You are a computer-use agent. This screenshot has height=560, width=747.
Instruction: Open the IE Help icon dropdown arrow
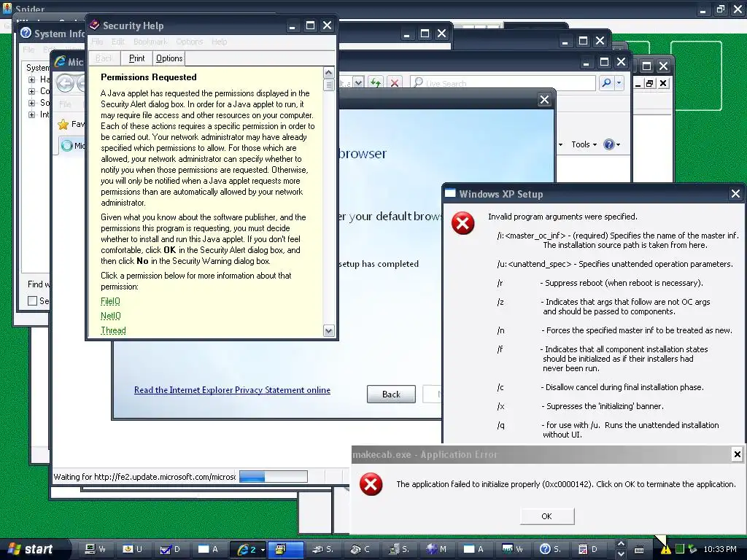[x=619, y=145]
